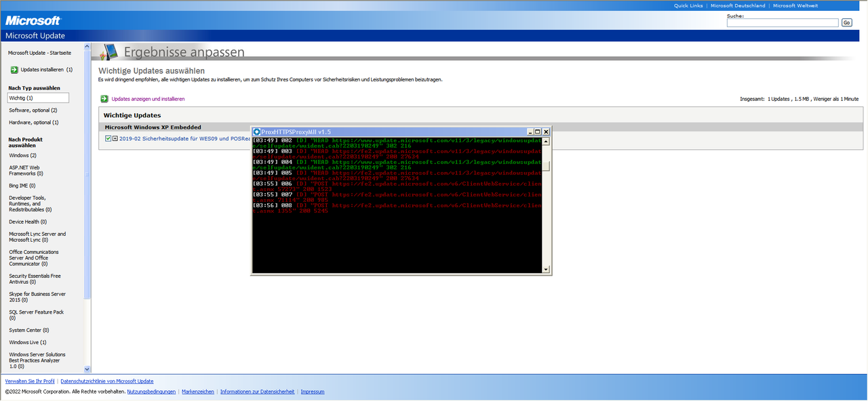868x401 pixels.
Task: Select Hardware, optional (1)
Action: pyautogui.click(x=34, y=123)
